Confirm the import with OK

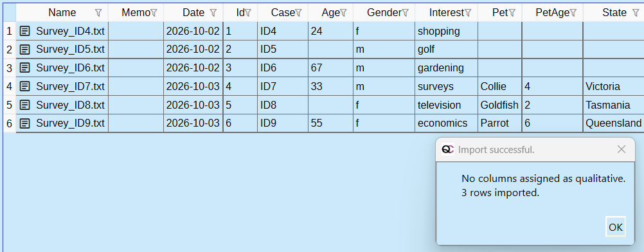click(616, 227)
